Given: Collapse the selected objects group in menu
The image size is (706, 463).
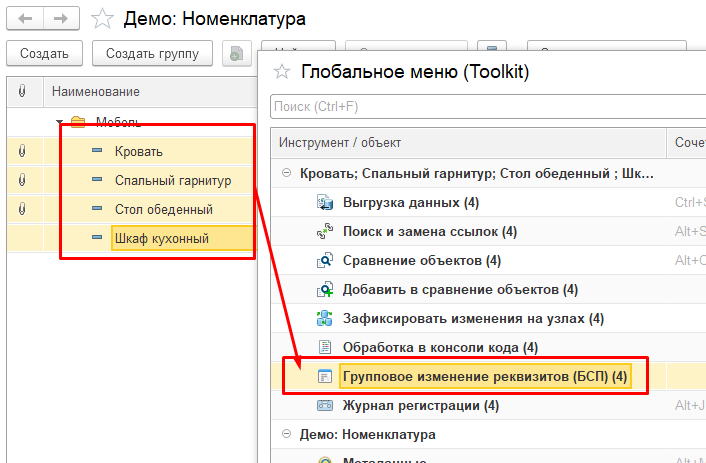Looking at the screenshot, I should (x=287, y=173).
